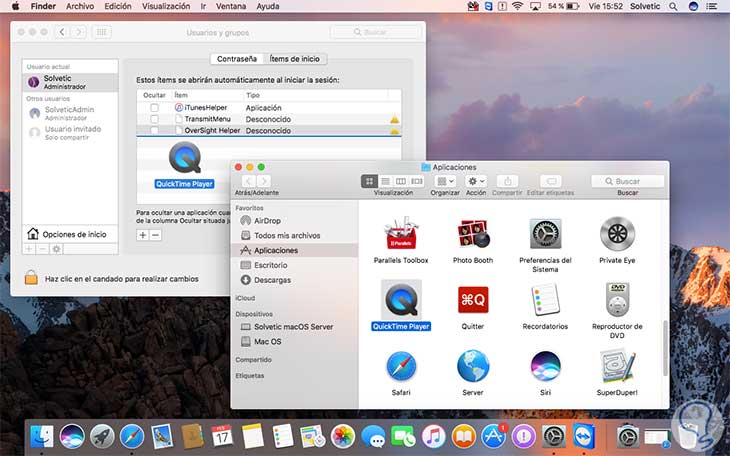Click the Buscar field in Usuarios y grupos
Screen dimensions: 730x456
[376, 32]
